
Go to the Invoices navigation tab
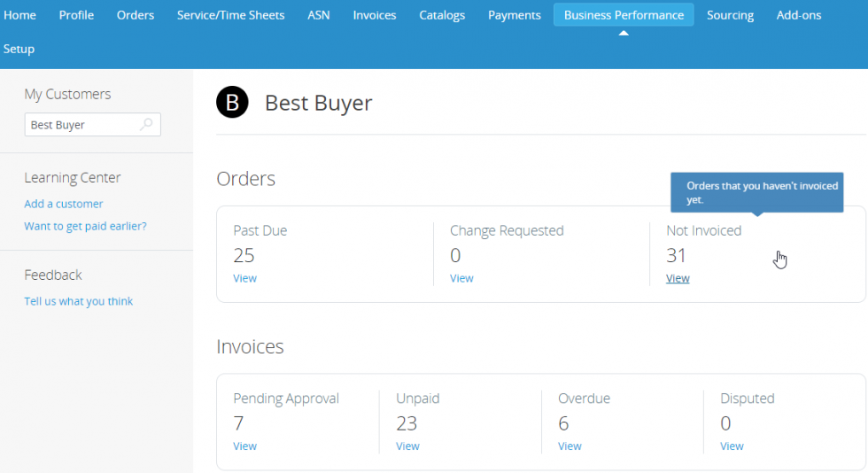coord(374,15)
